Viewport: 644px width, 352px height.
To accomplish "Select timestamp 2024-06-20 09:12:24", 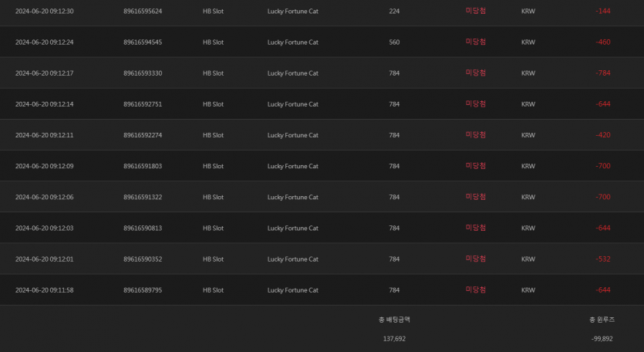I will pos(45,42).
